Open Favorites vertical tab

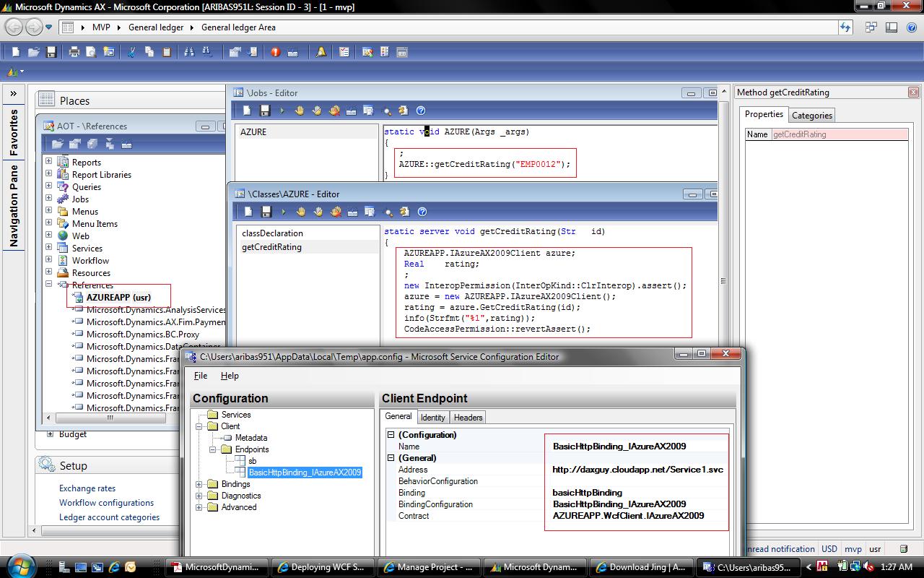(14, 133)
